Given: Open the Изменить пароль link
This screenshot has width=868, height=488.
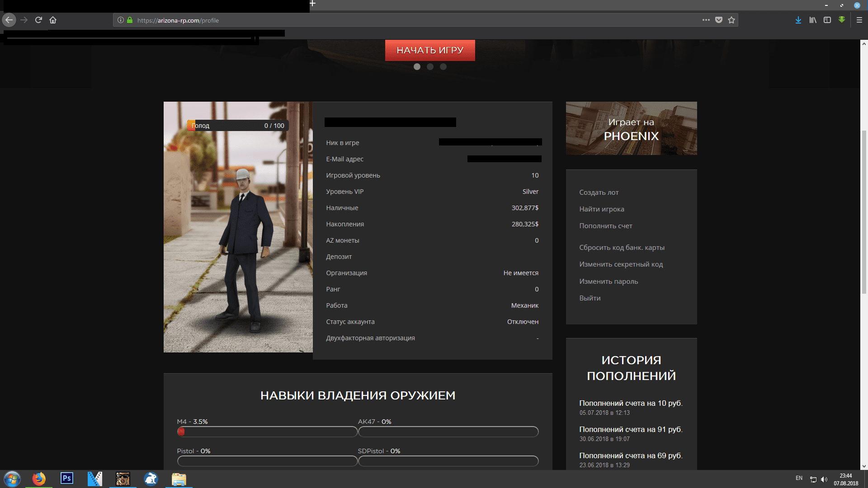Looking at the screenshot, I should (609, 281).
